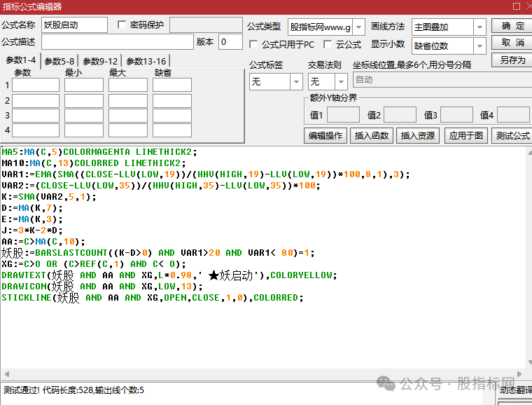Click the 值3 input field

[456, 115]
